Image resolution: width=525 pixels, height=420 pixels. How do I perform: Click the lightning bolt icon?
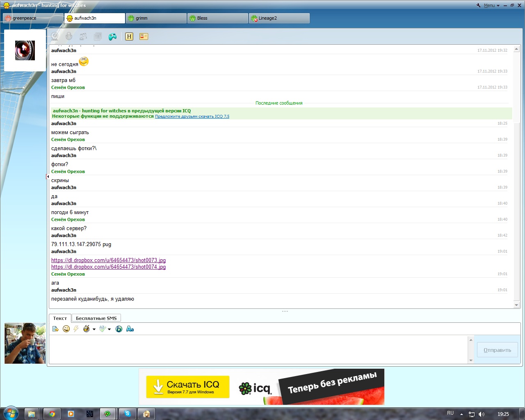76,329
